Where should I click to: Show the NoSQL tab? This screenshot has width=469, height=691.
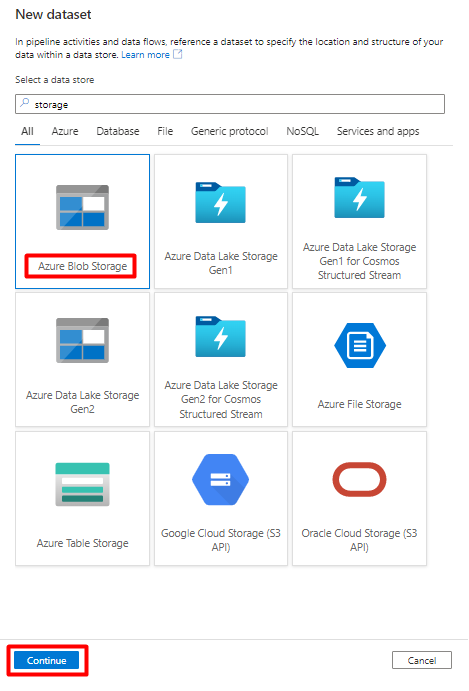(302, 131)
